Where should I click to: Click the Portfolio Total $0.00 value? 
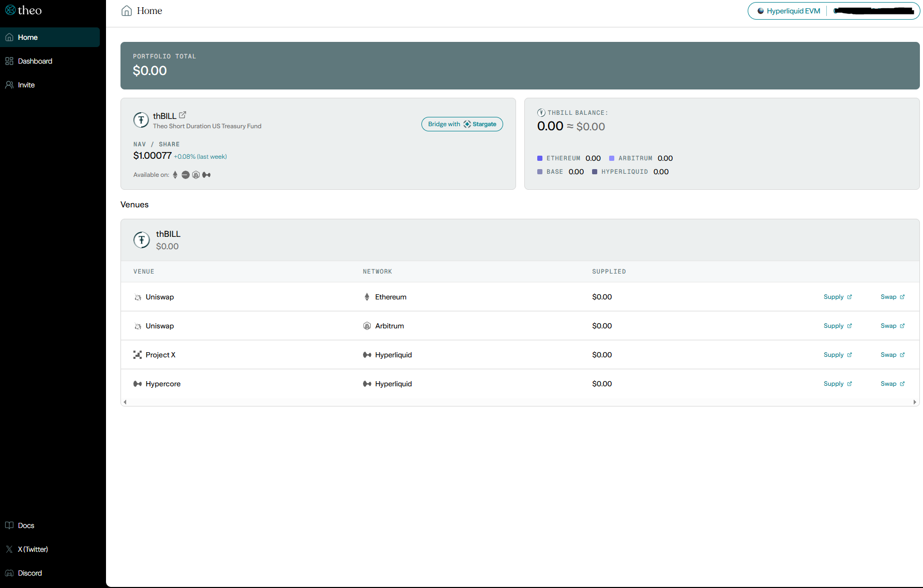(150, 70)
